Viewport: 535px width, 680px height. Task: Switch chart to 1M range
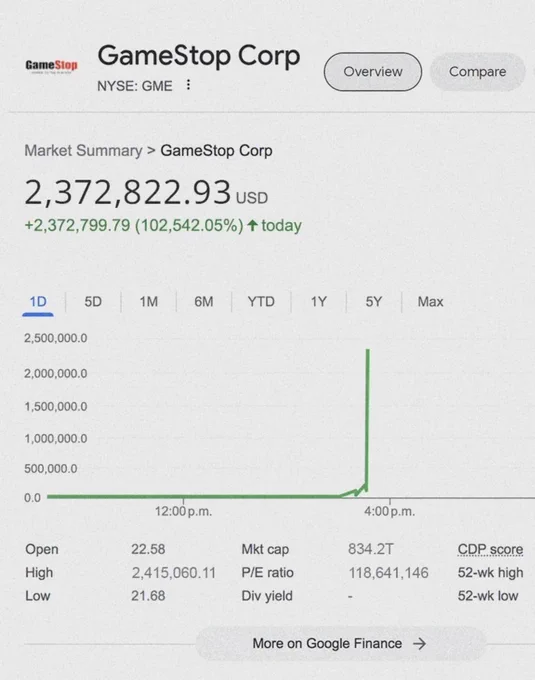(x=149, y=302)
